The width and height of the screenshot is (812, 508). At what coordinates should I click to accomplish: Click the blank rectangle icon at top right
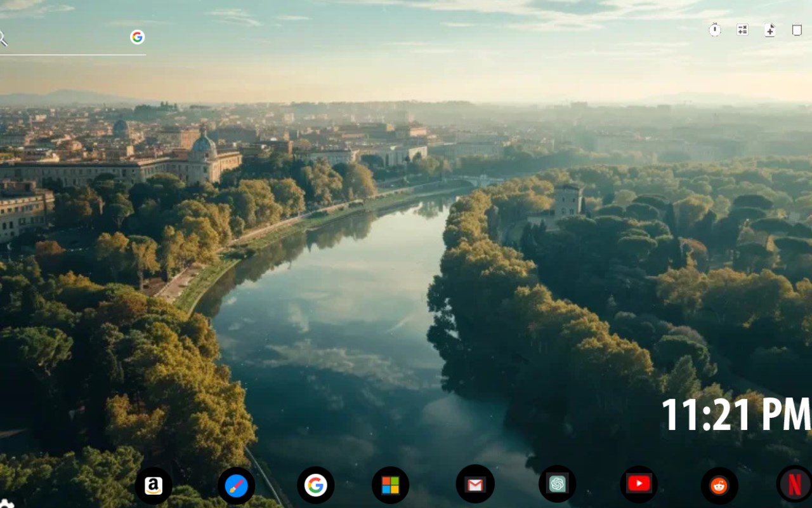coord(797,30)
